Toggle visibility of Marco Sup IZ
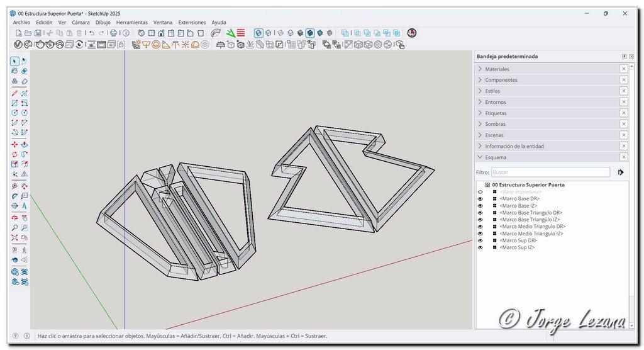Viewport: 644px width, 350px height. 480,247
